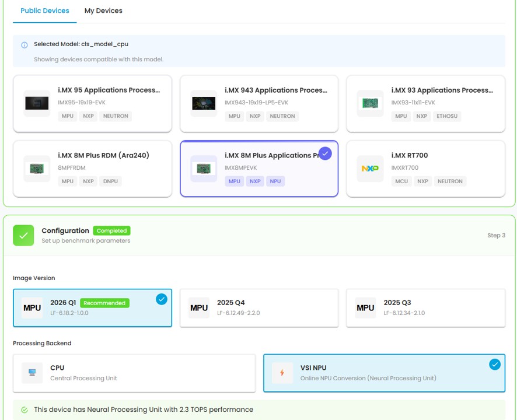Image resolution: width=517 pixels, height=420 pixels.
Task: Click the IMX943-19x19-LP5-EVK board name
Action: (x=257, y=103)
